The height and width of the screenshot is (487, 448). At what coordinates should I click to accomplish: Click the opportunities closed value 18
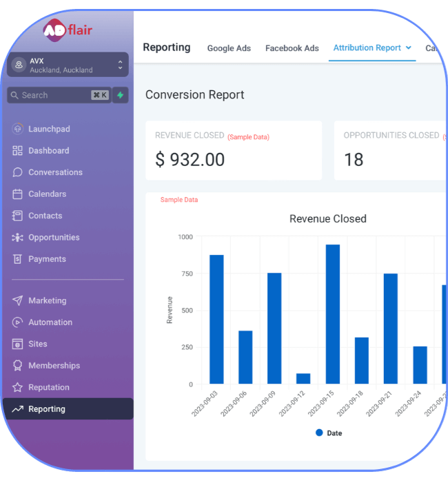pyautogui.click(x=354, y=160)
